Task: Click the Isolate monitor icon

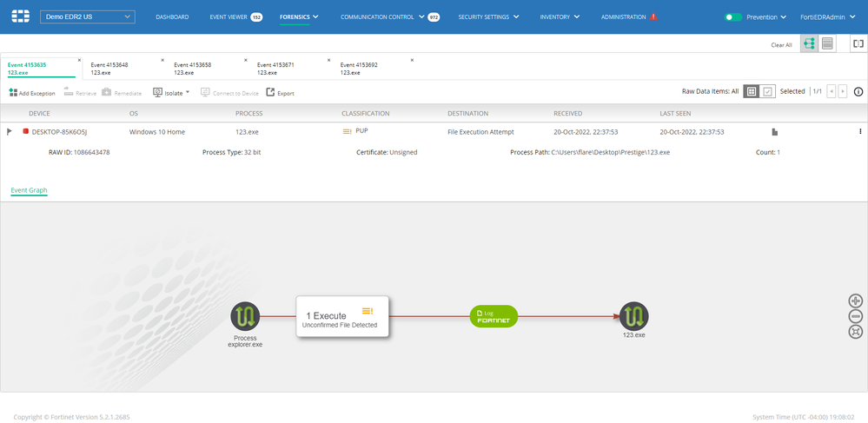Action: click(x=157, y=92)
